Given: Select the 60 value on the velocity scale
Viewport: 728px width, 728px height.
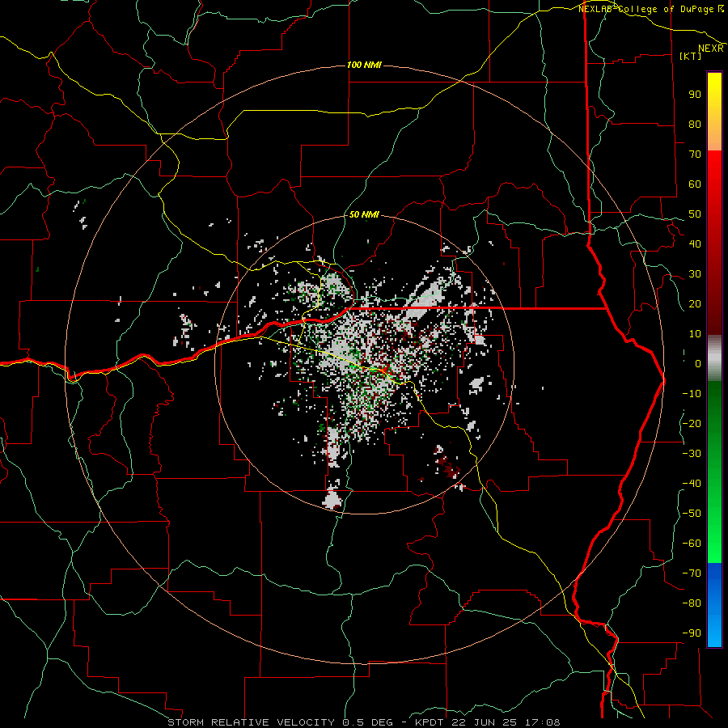Looking at the screenshot, I should click(x=695, y=184).
